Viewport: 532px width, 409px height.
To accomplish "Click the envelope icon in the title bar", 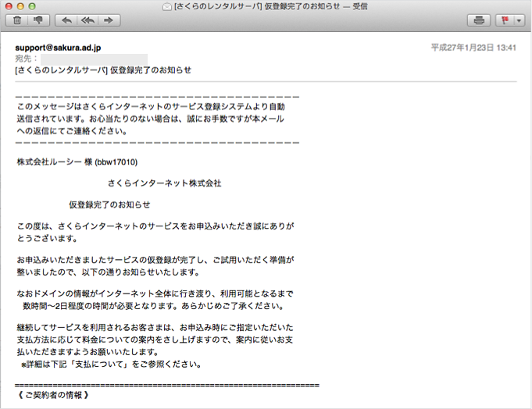I will click(167, 6).
